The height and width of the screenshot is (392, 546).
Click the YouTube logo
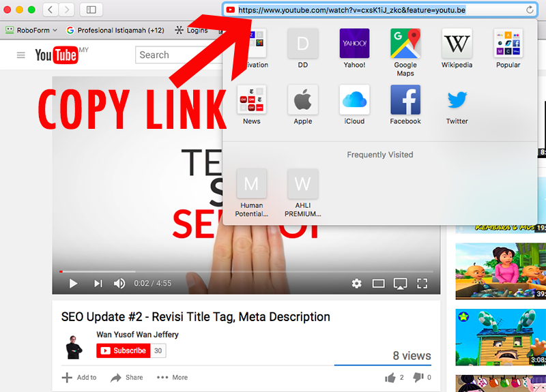pos(57,55)
